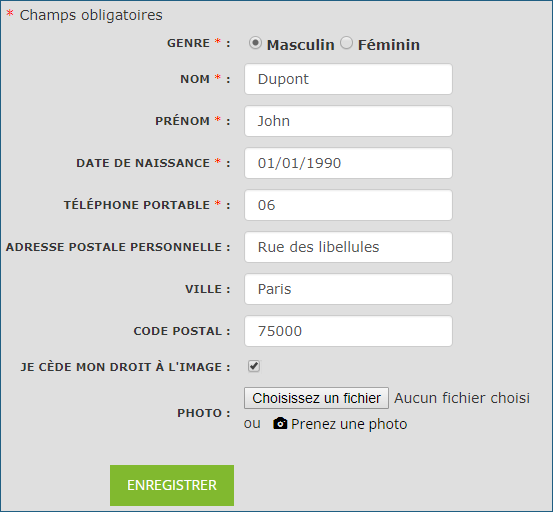Focus the Nom field containing Dupont

[x=348, y=79]
